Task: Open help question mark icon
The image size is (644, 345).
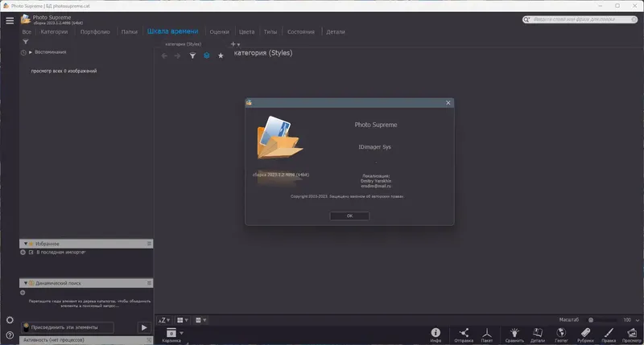Action: click(x=10, y=335)
